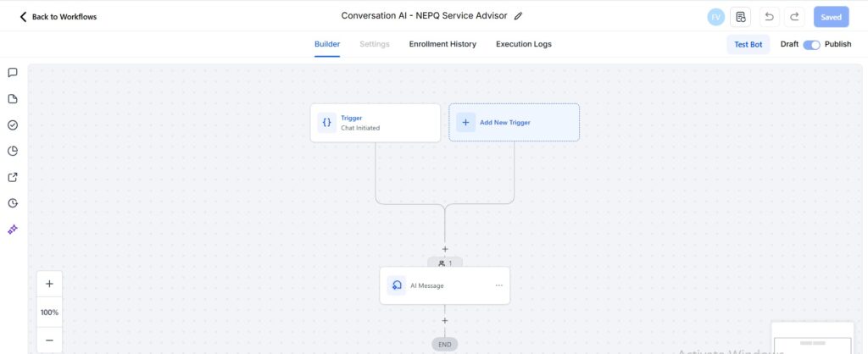Open the AI Message three-dot menu
The image size is (868, 354).
(498, 285)
